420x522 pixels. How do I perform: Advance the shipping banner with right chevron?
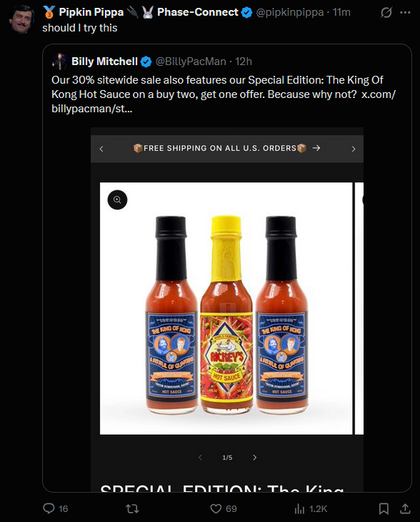click(354, 149)
